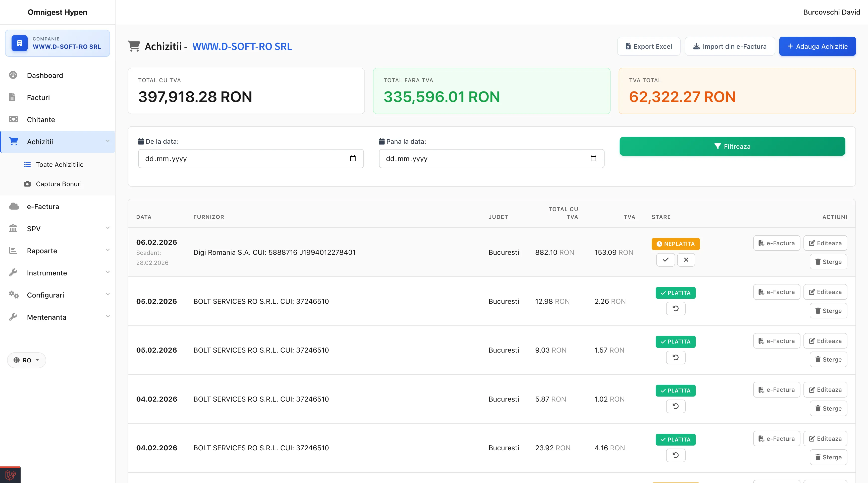This screenshot has height=483, width=868.
Task: Mark Digi Romania invoice as paid with checkmark
Action: pos(666,260)
